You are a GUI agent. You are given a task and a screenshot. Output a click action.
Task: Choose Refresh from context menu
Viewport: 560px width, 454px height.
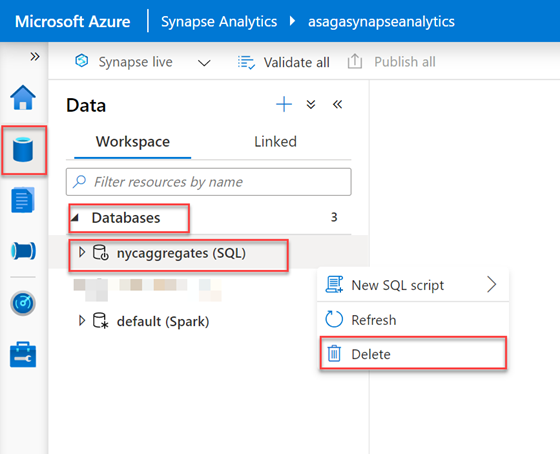pos(412,320)
